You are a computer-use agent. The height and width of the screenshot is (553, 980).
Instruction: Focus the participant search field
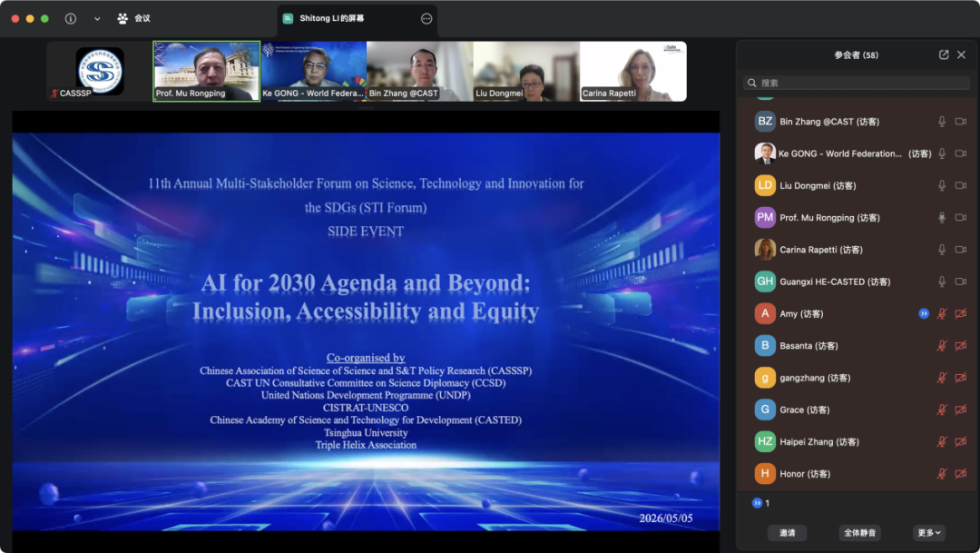click(x=857, y=83)
